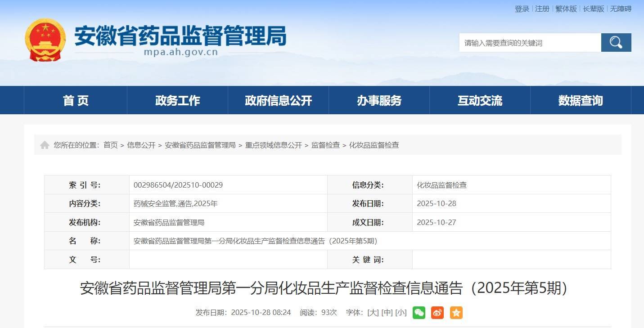Share the article via the Weibo icon

pyautogui.click(x=437, y=312)
